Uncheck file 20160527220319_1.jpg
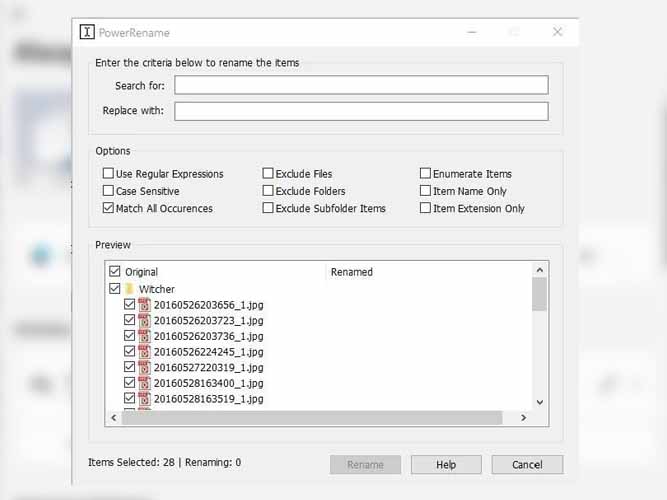This screenshot has width=667, height=500. click(130, 367)
